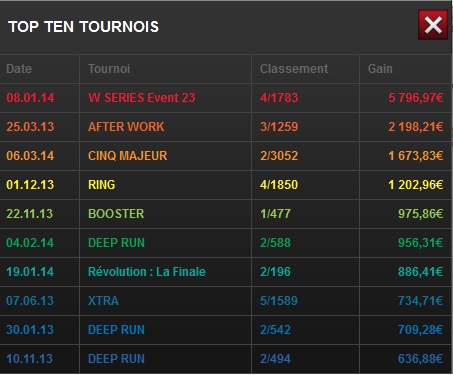
Task: Select the date 22.11.13
Action: point(30,214)
